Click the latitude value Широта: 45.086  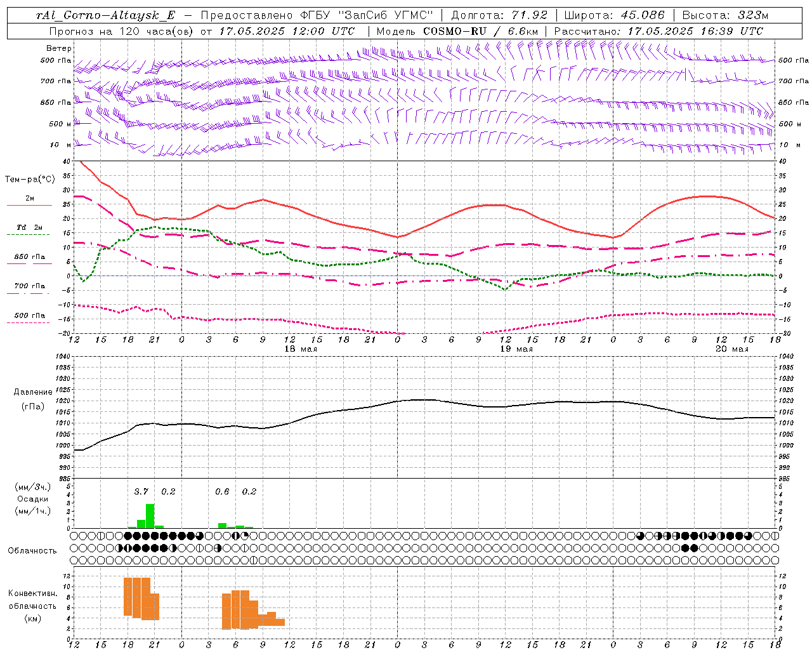pyautogui.click(x=614, y=15)
